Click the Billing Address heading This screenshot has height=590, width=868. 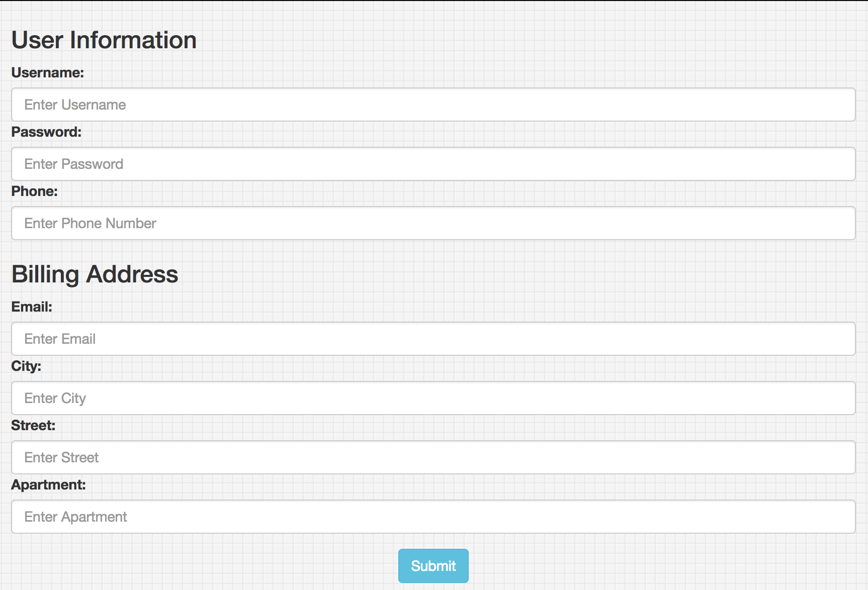click(95, 274)
